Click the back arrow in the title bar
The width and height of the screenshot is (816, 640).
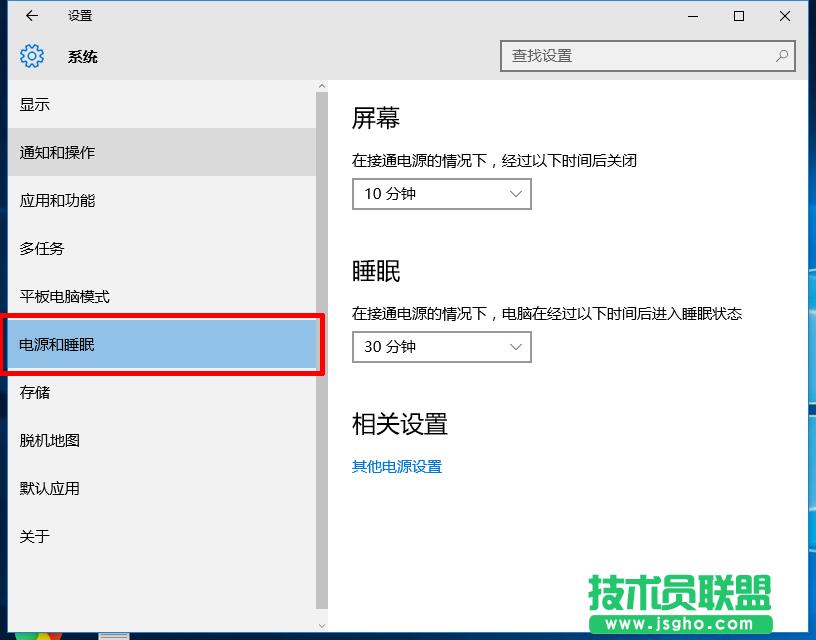(30, 16)
